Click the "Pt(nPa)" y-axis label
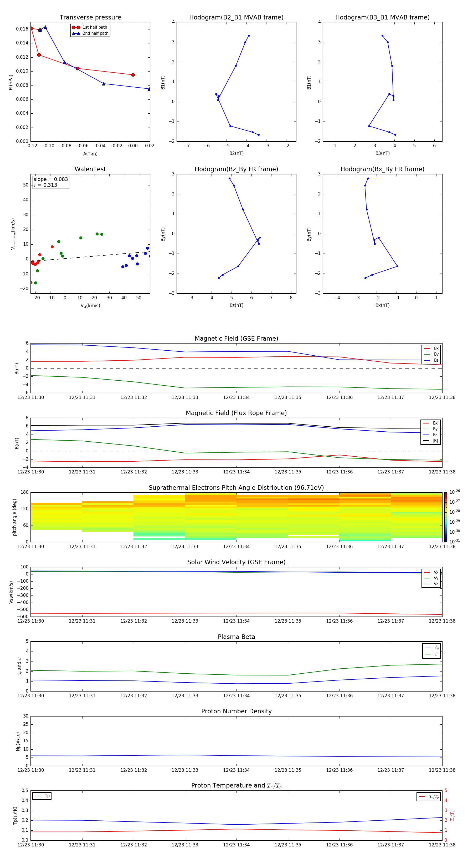The width and height of the screenshot is (473, 868). [11, 82]
